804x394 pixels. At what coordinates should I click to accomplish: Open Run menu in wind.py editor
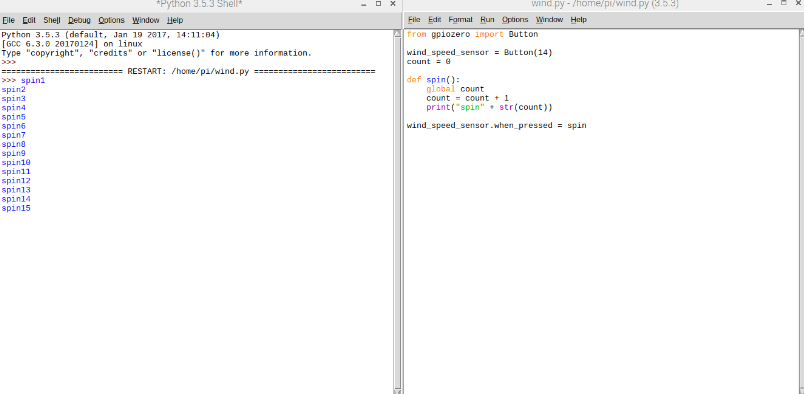click(487, 19)
